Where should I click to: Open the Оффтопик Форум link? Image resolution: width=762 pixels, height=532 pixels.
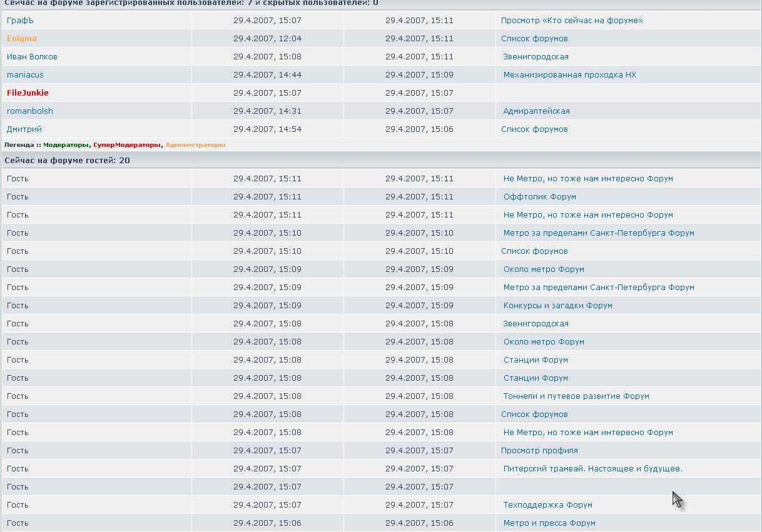click(x=539, y=197)
